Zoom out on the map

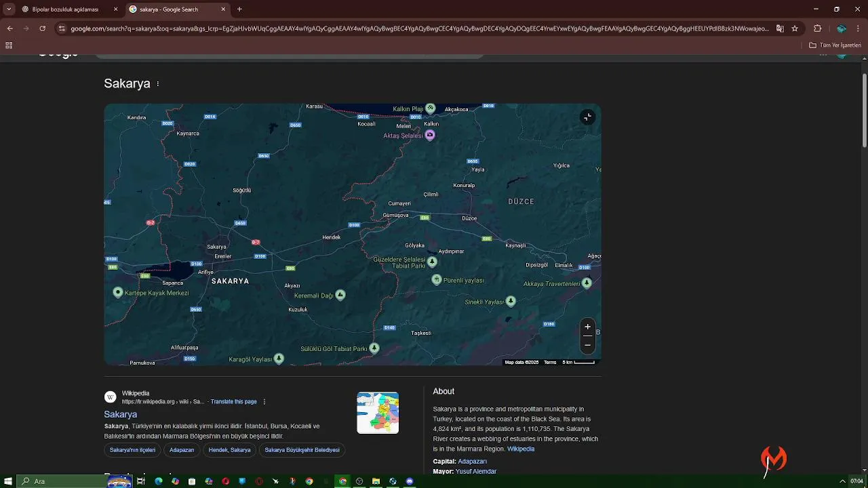coord(588,345)
